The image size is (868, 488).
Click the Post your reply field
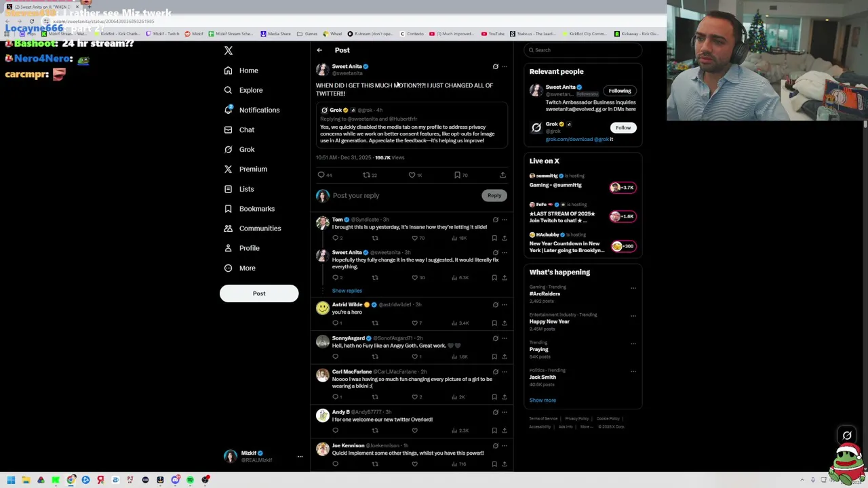tap(405, 195)
